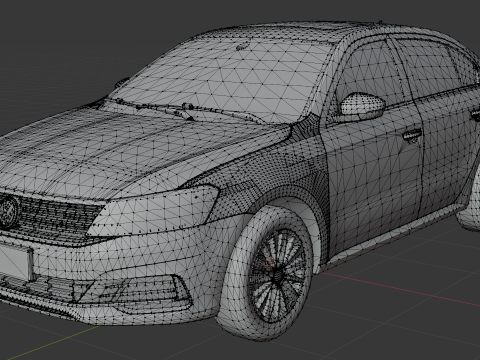Click the 3D cursor near the front wheel
480x360 pixels.
[270, 262]
